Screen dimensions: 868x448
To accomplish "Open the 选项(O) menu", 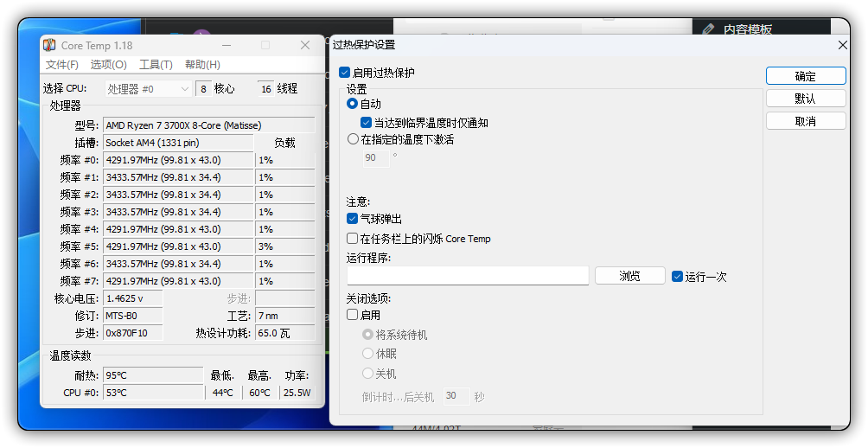I will click(109, 65).
